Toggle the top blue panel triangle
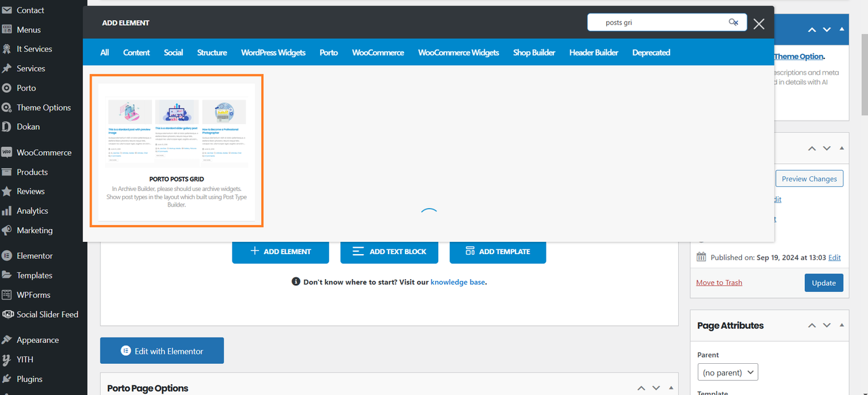868x395 pixels. tap(842, 30)
